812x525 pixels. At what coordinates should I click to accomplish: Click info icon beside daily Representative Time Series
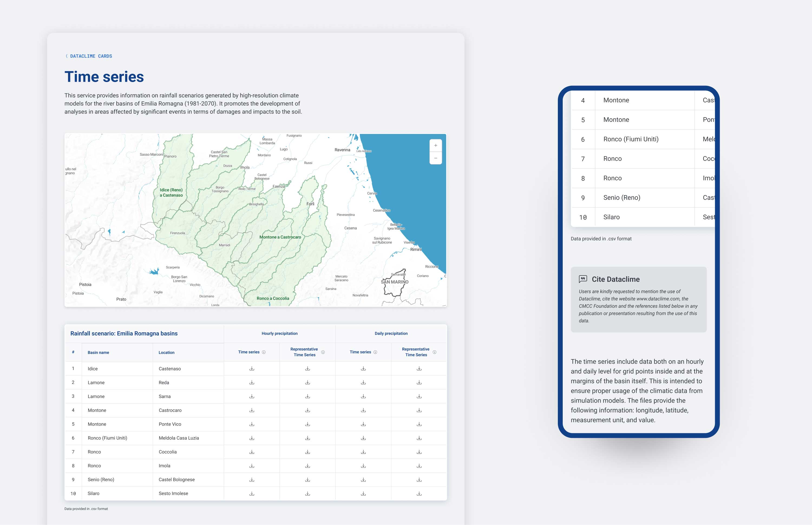(434, 352)
